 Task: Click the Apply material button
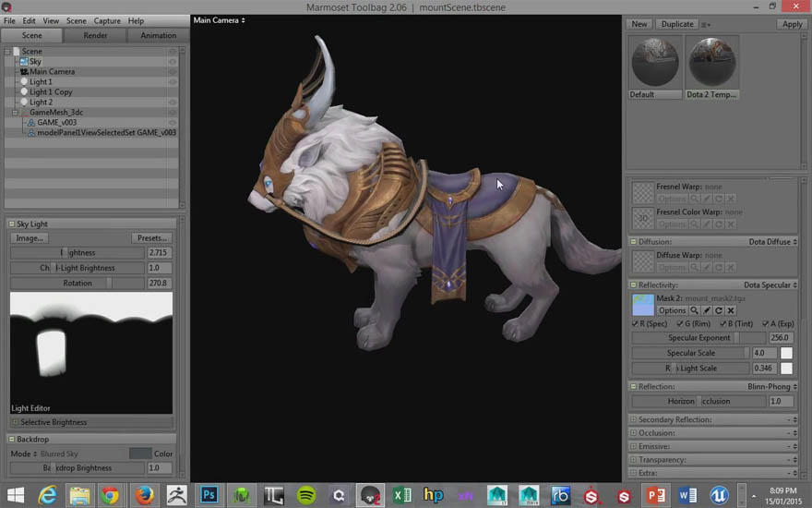792,24
